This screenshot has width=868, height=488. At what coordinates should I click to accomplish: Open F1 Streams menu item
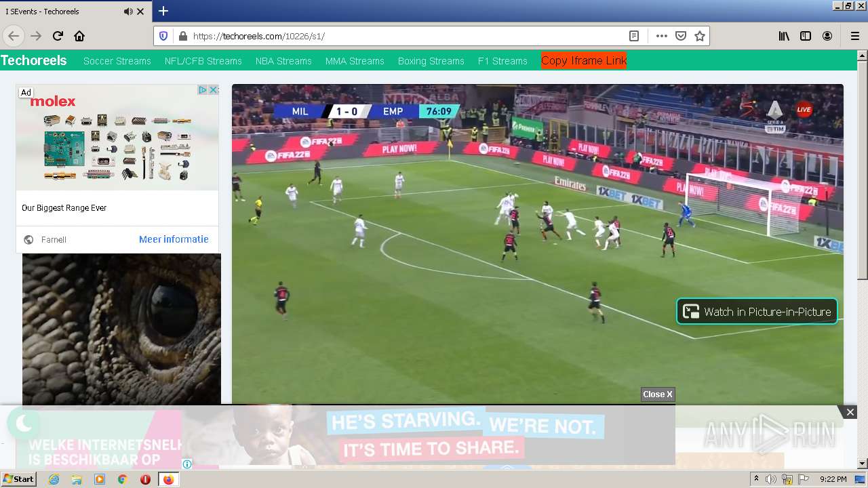(x=502, y=61)
